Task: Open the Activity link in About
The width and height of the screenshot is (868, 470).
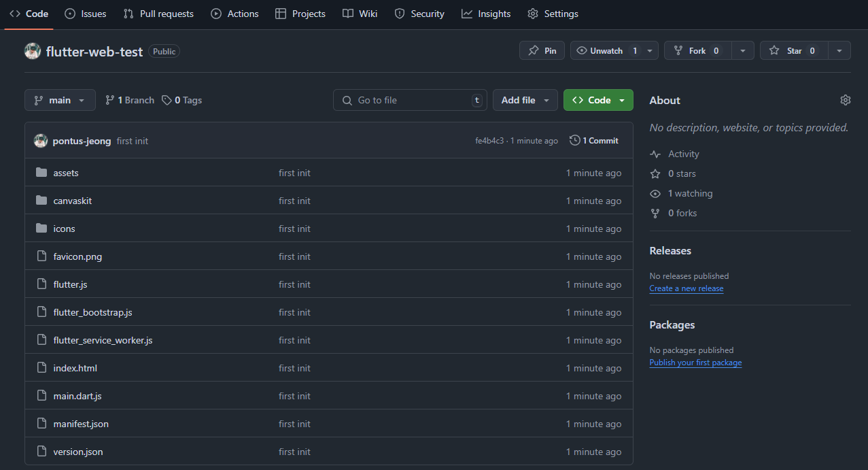Action: pyautogui.click(x=674, y=154)
